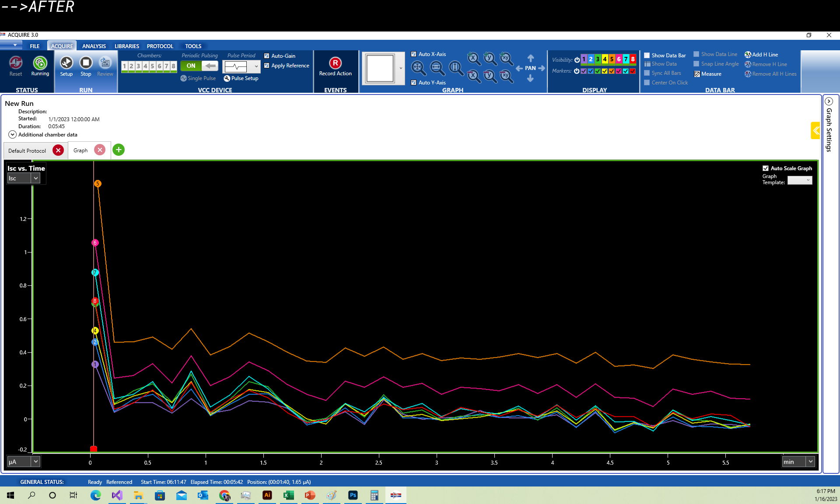Open the ANALYSIS ribbon tab
Image resolution: width=840 pixels, height=504 pixels.
tap(94, 46)
